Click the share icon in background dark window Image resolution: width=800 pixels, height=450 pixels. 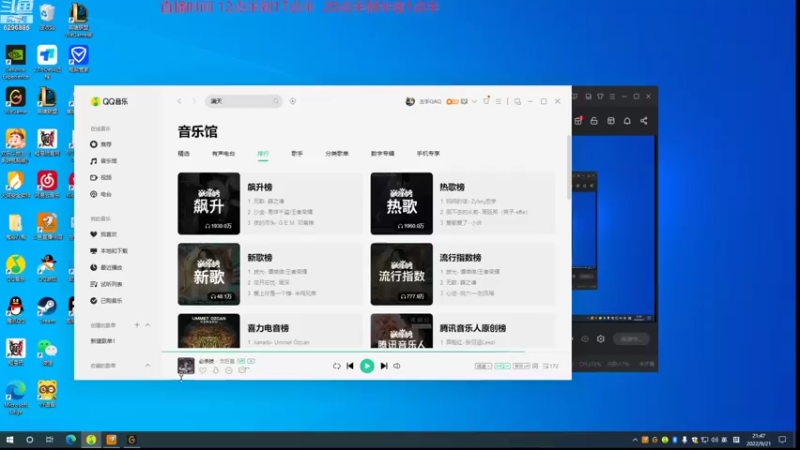click(x=644, y=121)
